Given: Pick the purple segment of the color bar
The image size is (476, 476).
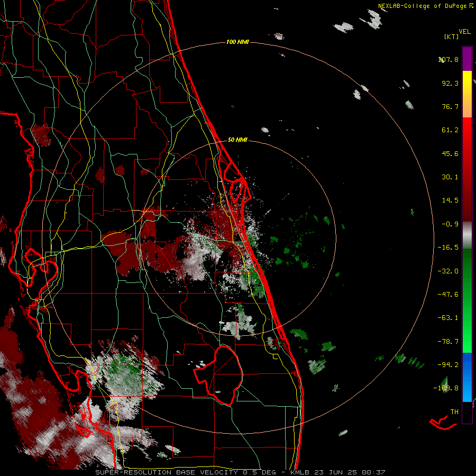Looking at the screenshot, I should [467, 59].
